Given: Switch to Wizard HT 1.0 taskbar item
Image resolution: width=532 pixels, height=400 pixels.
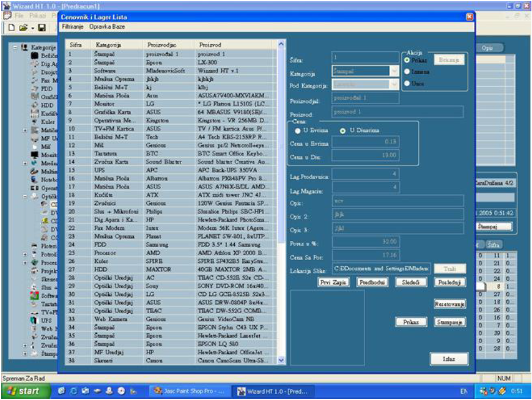Looking at the screenshot, I should pyautogui.click(x=273, y=391).
